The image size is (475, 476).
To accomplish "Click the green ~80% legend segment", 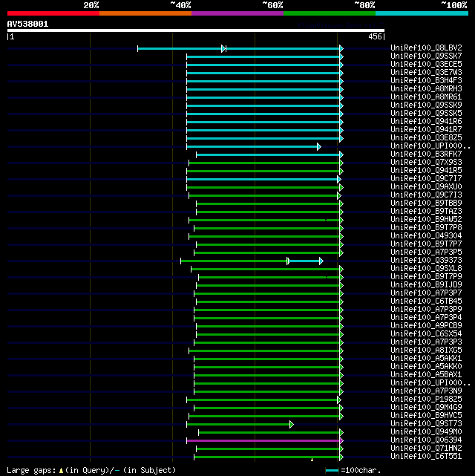I will [x=330, y=13].
